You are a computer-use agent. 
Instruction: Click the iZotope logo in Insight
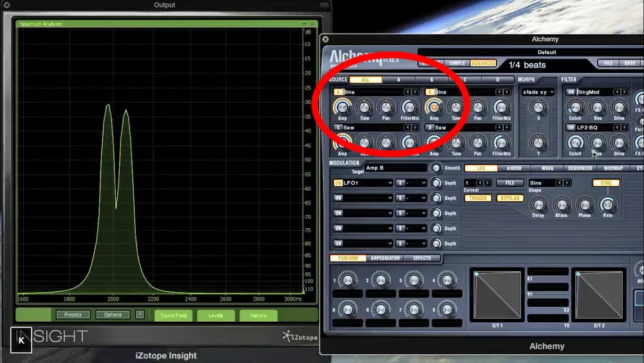pyautogui.click(x=300, y=337)
